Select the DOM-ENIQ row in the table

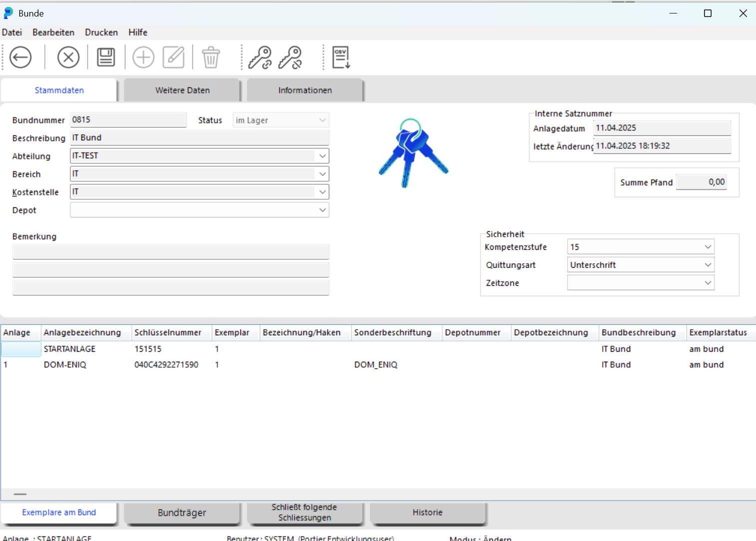coord(65,365)
